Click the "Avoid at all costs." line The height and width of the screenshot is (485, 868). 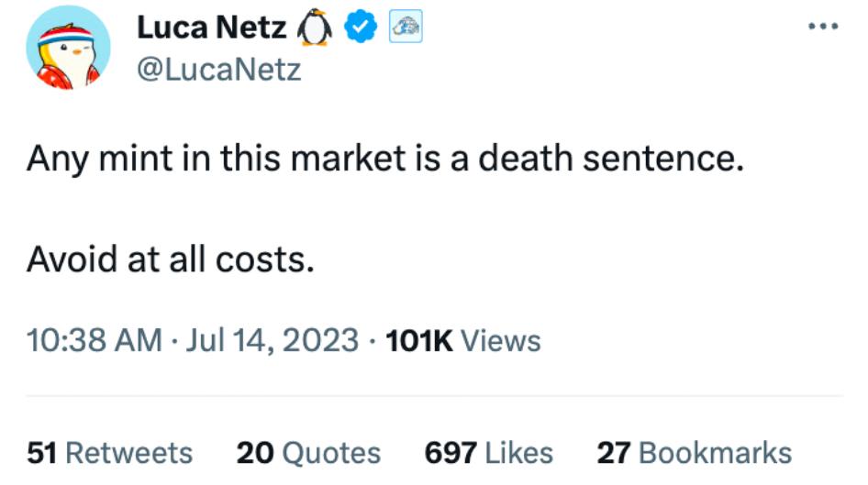click(171, 261)
